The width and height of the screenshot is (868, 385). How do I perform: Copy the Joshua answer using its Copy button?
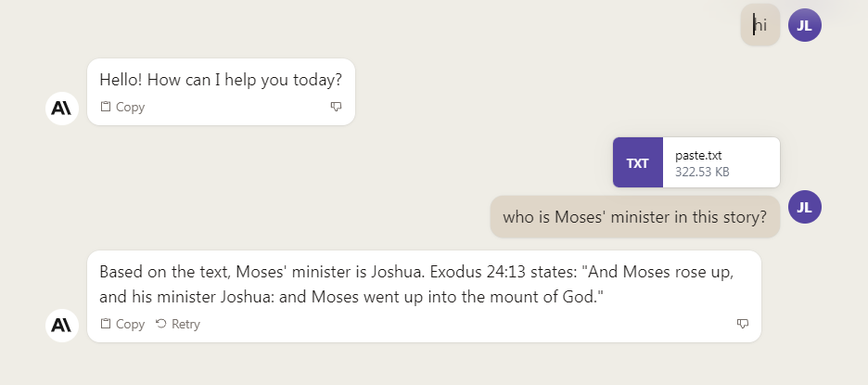(x=122, y=324)
